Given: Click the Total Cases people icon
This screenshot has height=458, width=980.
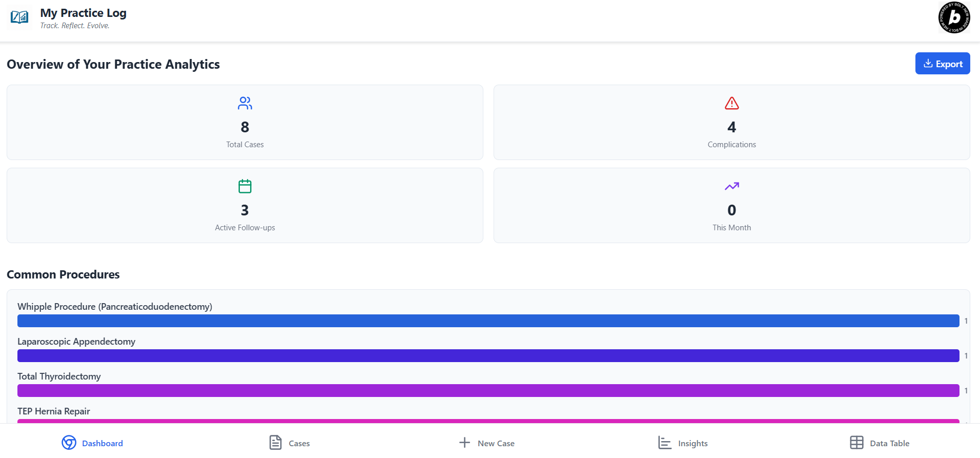Looking at the screenshot, I should click(245, 103).
